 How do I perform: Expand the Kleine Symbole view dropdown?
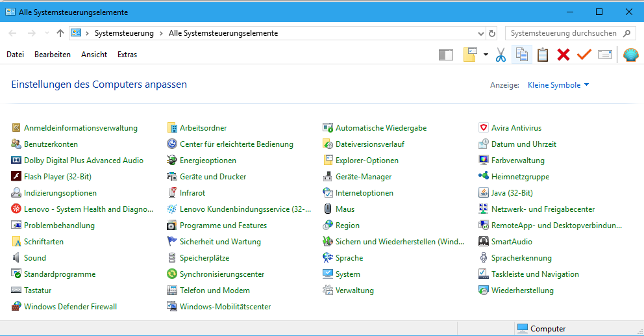pyautogui.click(x=558, y=85)
